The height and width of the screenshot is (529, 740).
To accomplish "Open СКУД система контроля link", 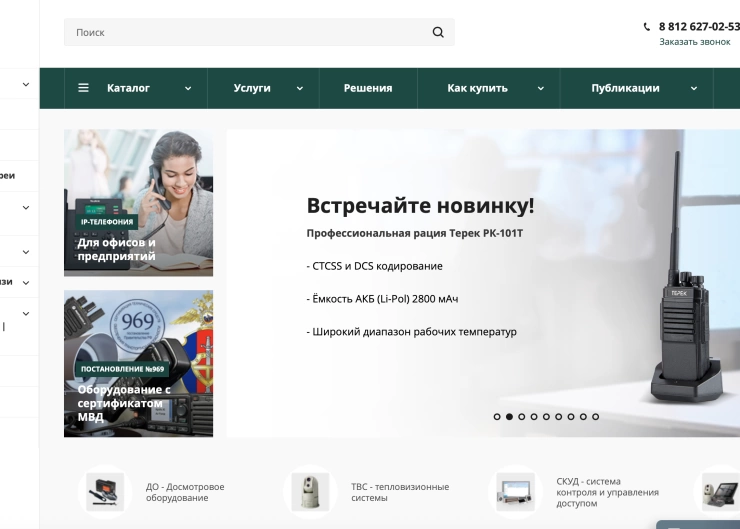I will click(607, 492).
